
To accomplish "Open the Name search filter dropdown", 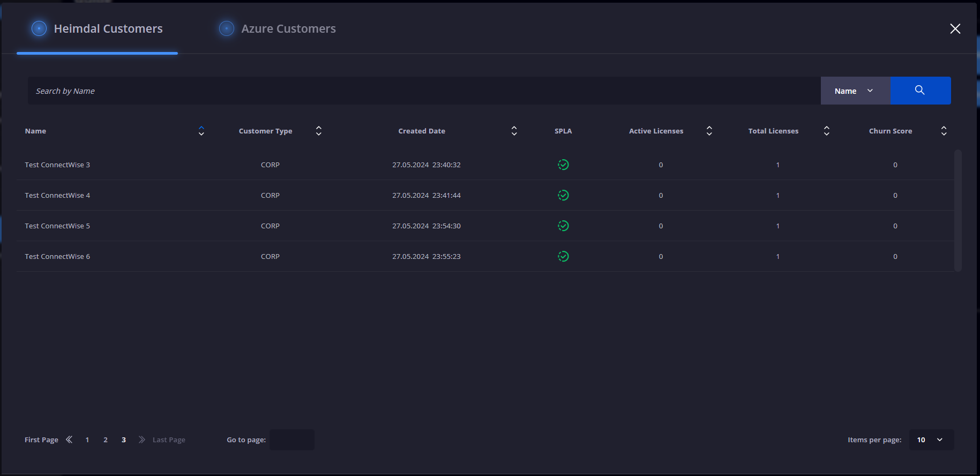I will coord(855,91).
